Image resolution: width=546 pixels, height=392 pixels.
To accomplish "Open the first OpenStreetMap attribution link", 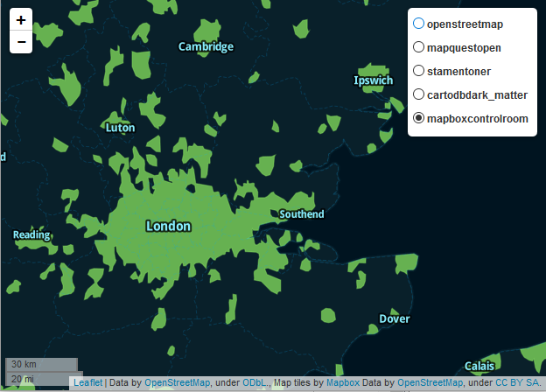I will (x=178, y=382).
